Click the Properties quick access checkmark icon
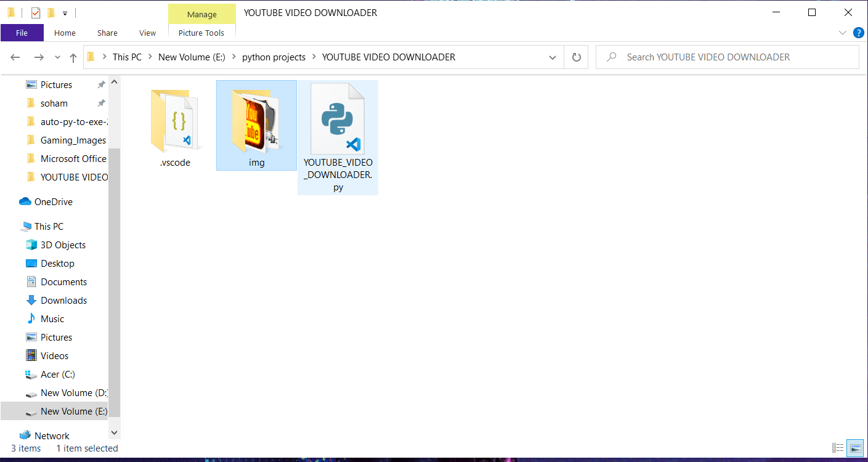This screenshot has width=868, height=462. click(x=36, y=12)
